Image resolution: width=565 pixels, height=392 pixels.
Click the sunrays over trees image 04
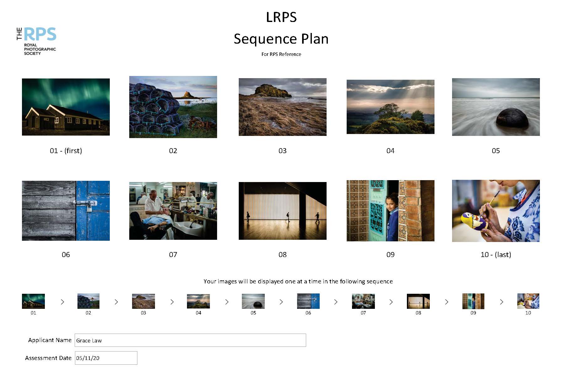tap(390, 107)
